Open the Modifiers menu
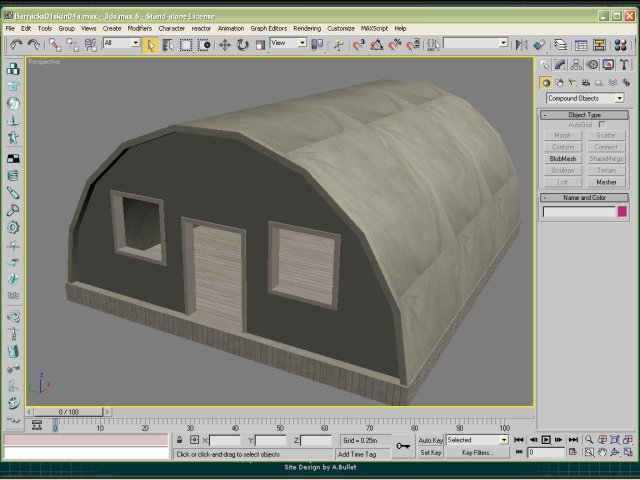 tap(140, 29)
